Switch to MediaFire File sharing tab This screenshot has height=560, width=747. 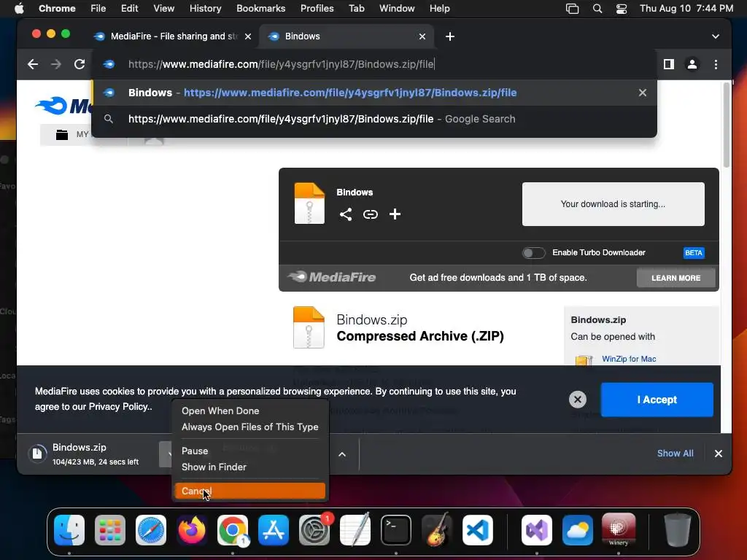(171, 36)
